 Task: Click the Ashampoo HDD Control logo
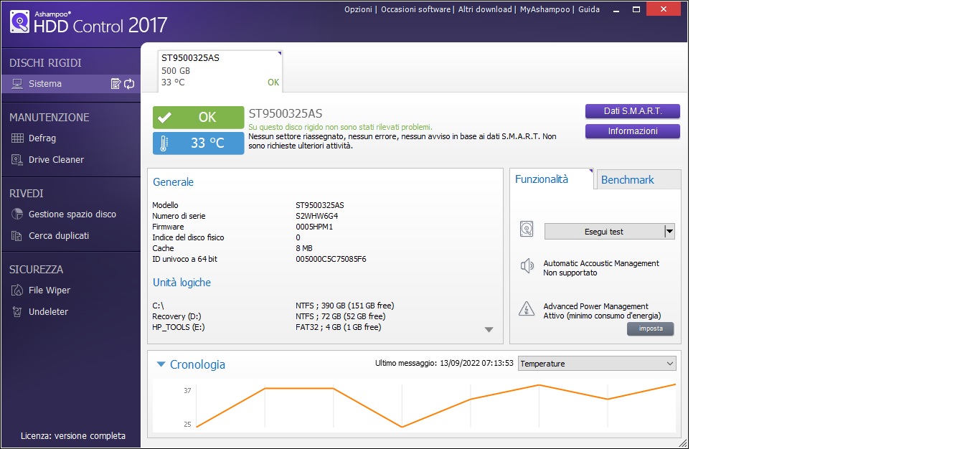pyautogui.click(x=88, y=22)
